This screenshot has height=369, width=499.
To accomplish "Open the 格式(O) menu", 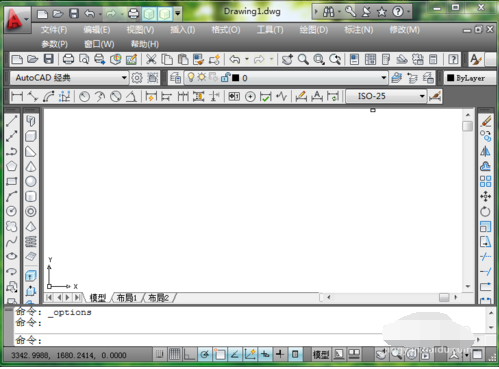I will tap(226, 30).
